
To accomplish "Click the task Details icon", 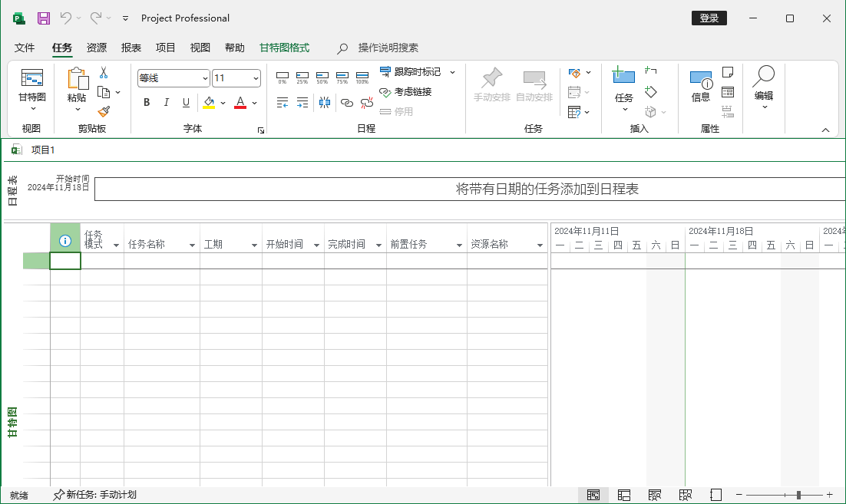I will click(x=727, y=92).
